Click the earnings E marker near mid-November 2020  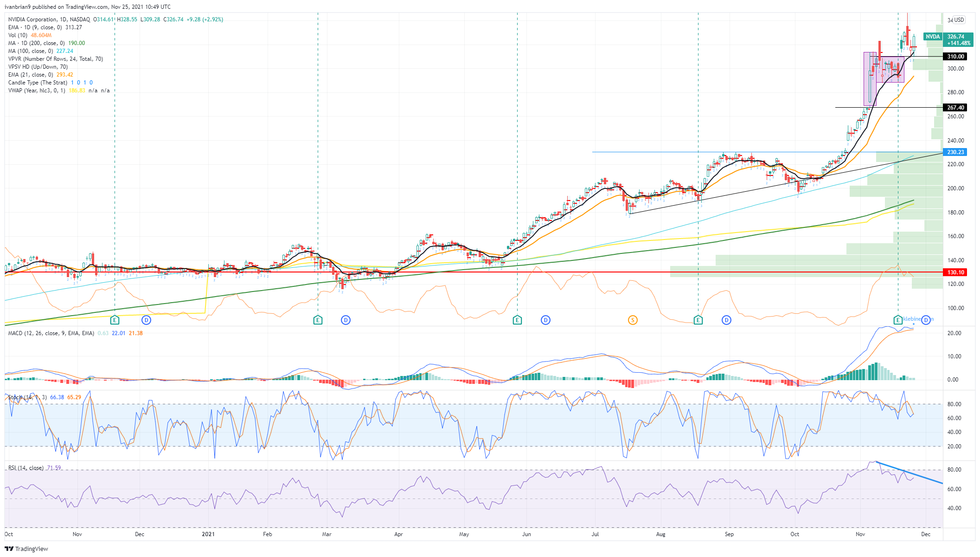(115, 320)
